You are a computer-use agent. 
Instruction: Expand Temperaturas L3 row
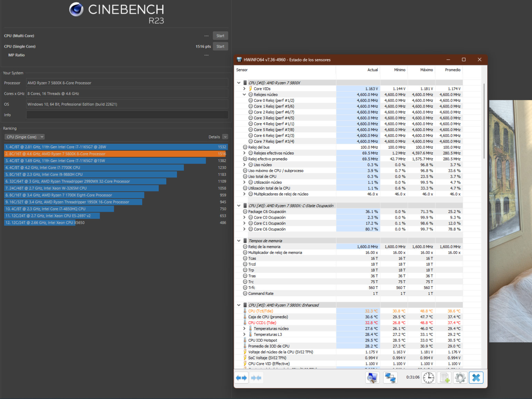[x=244, y=335]
